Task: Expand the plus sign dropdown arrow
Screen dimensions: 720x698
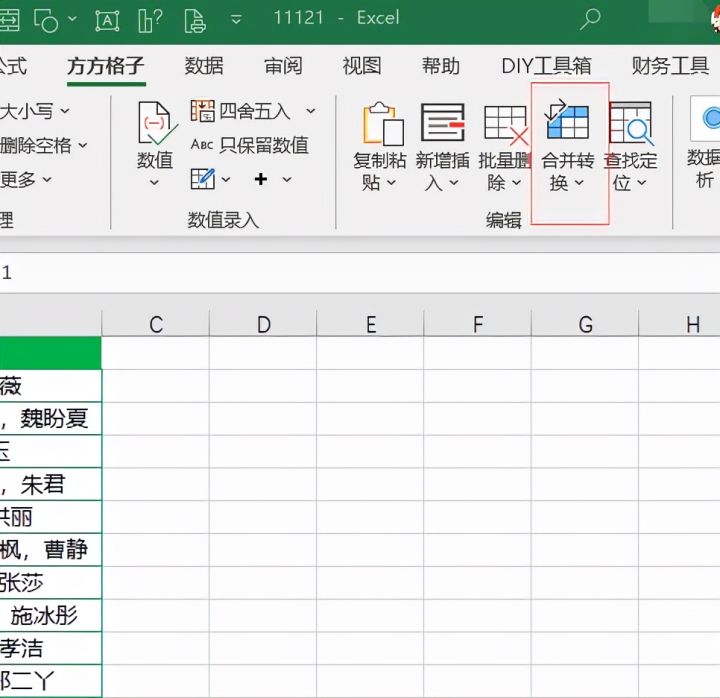Action: coord(287,179)
